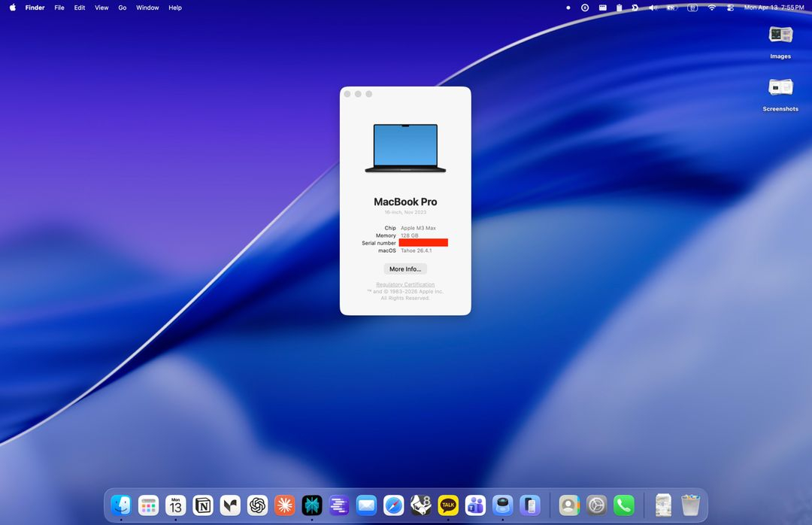
Task: Open the Mail app
Action: tap(366, 505)
